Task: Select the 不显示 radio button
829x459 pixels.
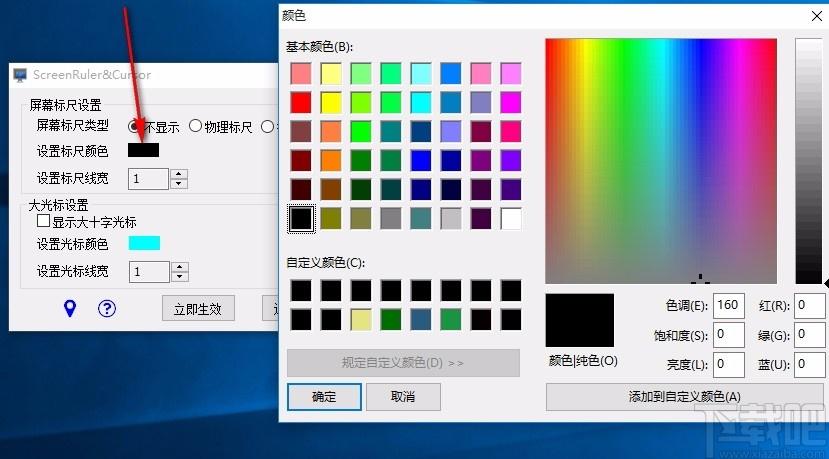Action: click(x=134, y=127)
